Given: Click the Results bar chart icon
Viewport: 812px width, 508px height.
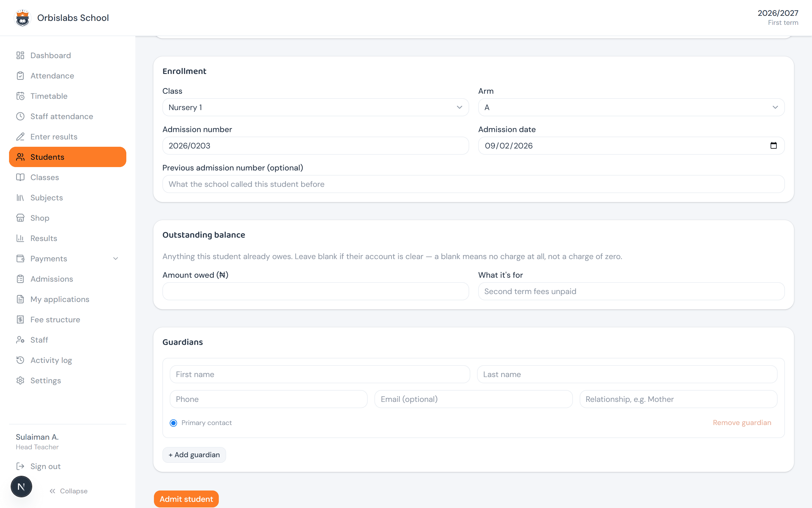Looking at the screenshot, I should [20, 238].
